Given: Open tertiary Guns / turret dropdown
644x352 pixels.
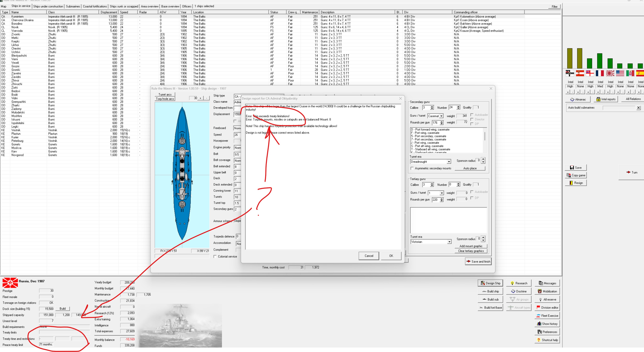Looking at the screenshot, I should pos(442,193).
